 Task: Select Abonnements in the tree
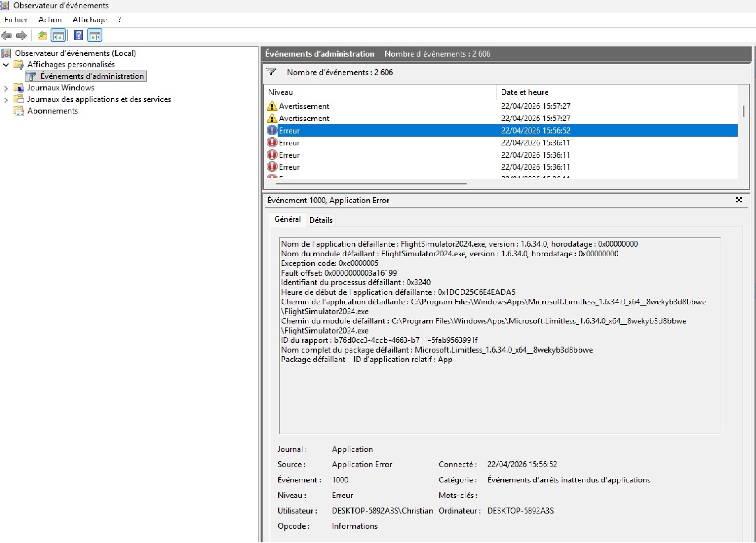click(53, 111)
